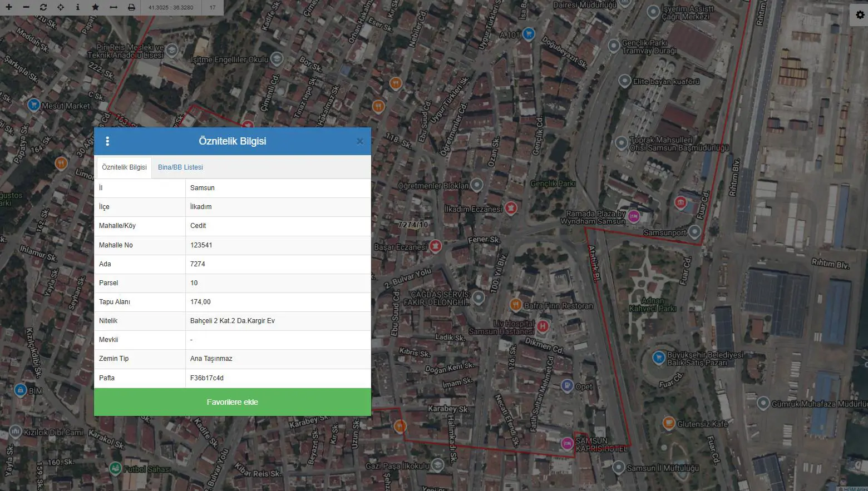Viewport: 868px width, 491px height.
Task: Click the Glutensiz Kafe pin
Action: 669,423
